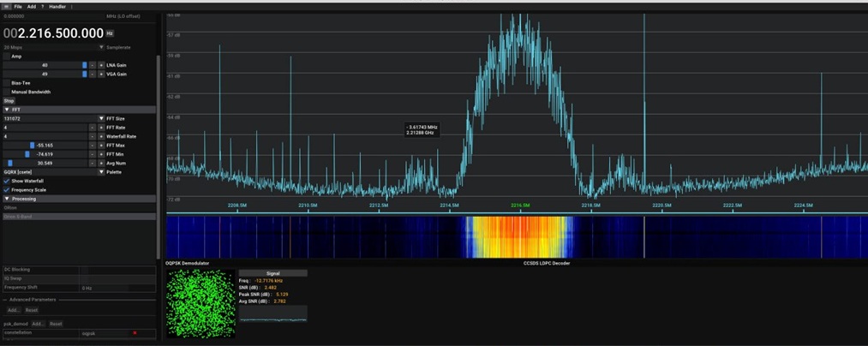Open the File menu
The image size is (868, 346).
click(x=18, y=6)
